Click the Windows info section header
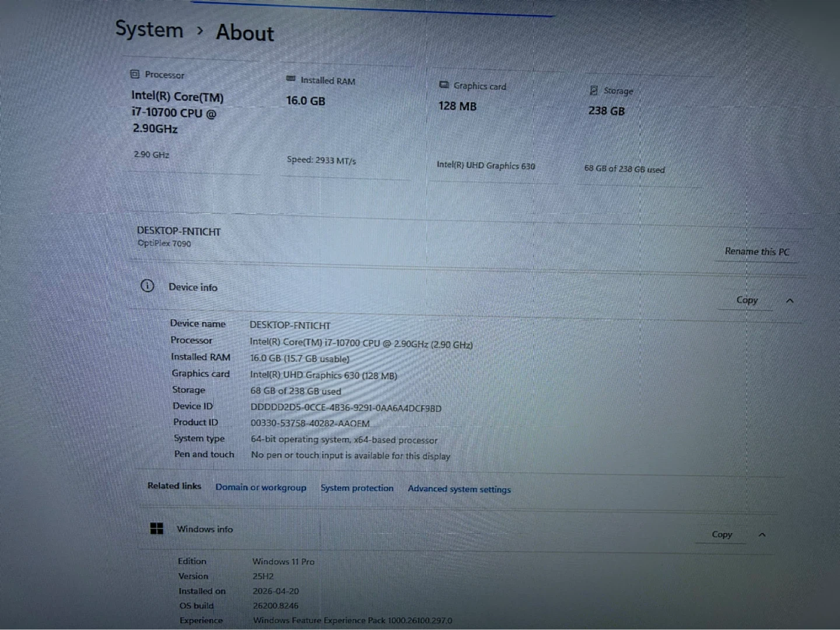Image resolution: width=840 pixels, height=630 pixels. coord(458,532)
